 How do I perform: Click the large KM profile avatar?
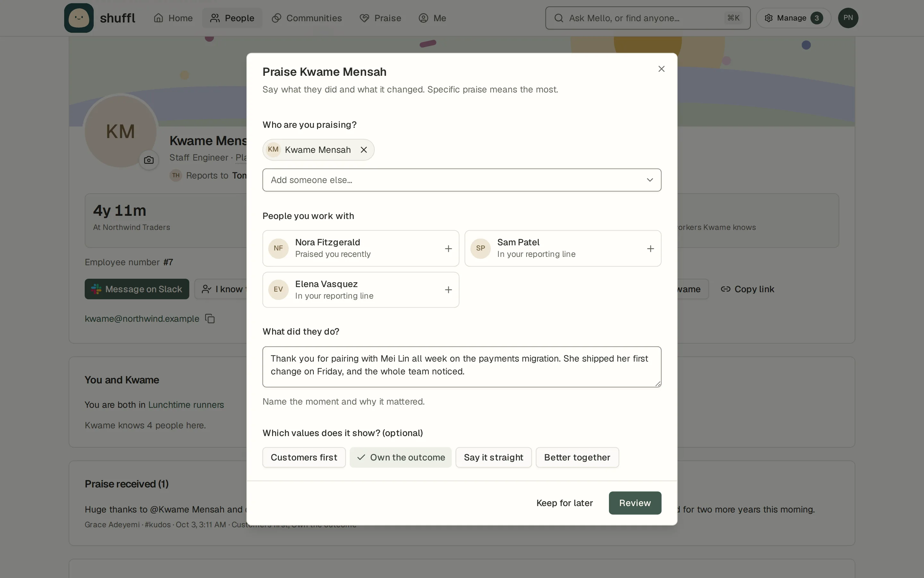120,132
